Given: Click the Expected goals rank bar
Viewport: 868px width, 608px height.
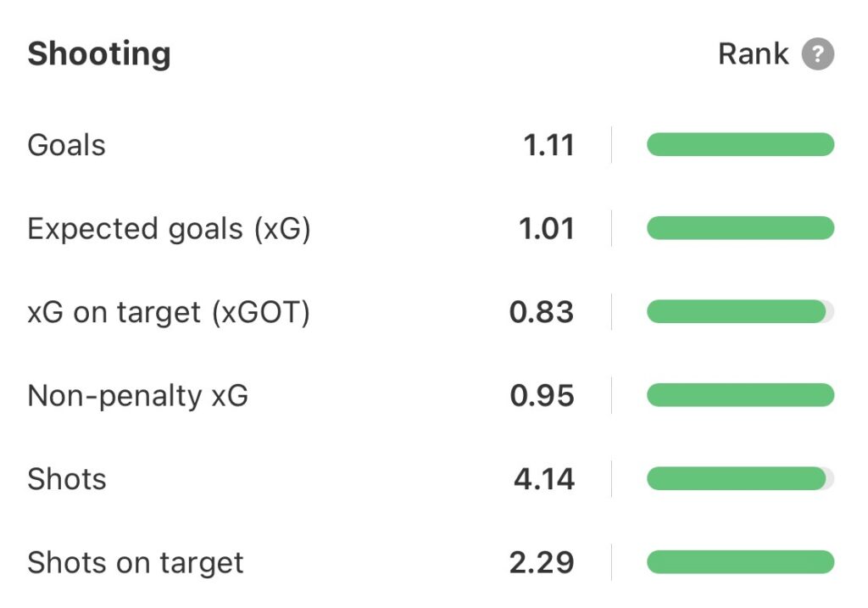Looking at the screenshot, I should point(740,229).
